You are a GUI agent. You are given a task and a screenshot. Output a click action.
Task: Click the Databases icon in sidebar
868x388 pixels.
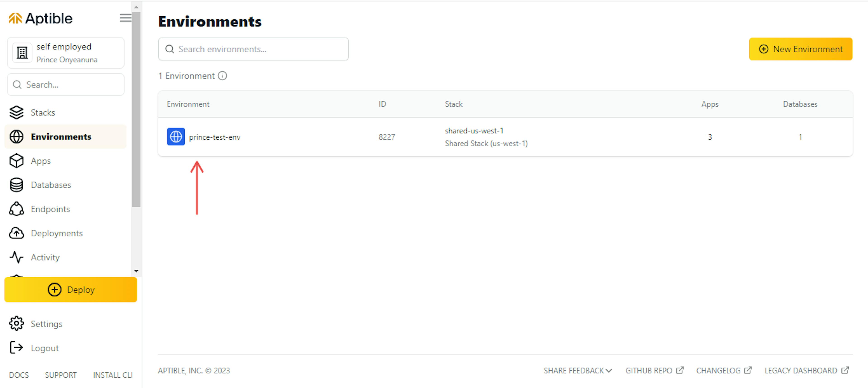17,185
